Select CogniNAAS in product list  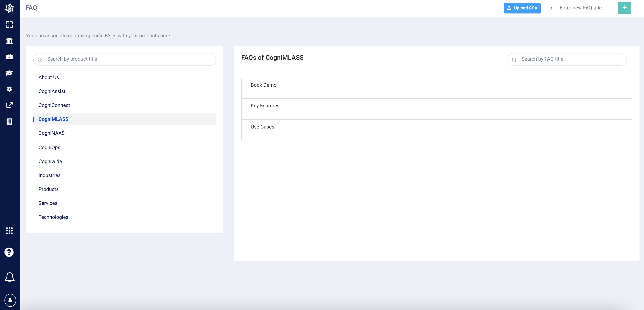click(x=51, y=133)
